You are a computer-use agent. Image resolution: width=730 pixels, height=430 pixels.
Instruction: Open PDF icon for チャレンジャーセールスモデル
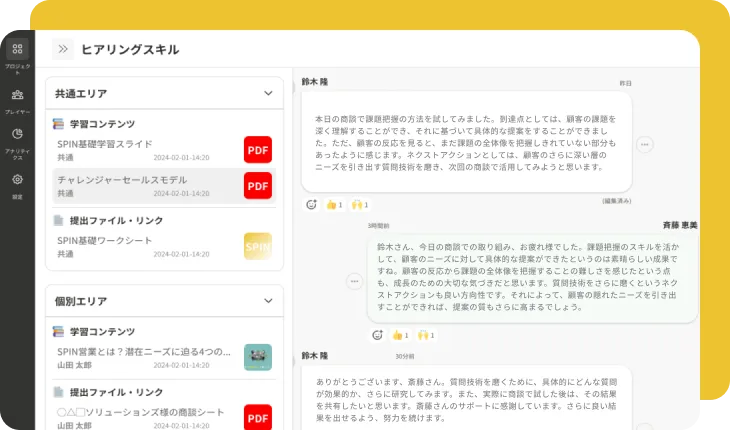(x=258, y=186)
